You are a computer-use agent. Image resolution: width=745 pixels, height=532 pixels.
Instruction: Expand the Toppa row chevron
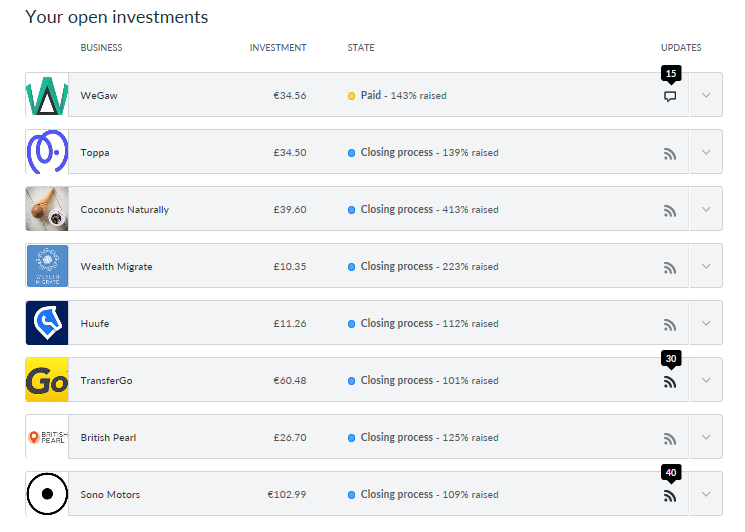tap(706, 152)
